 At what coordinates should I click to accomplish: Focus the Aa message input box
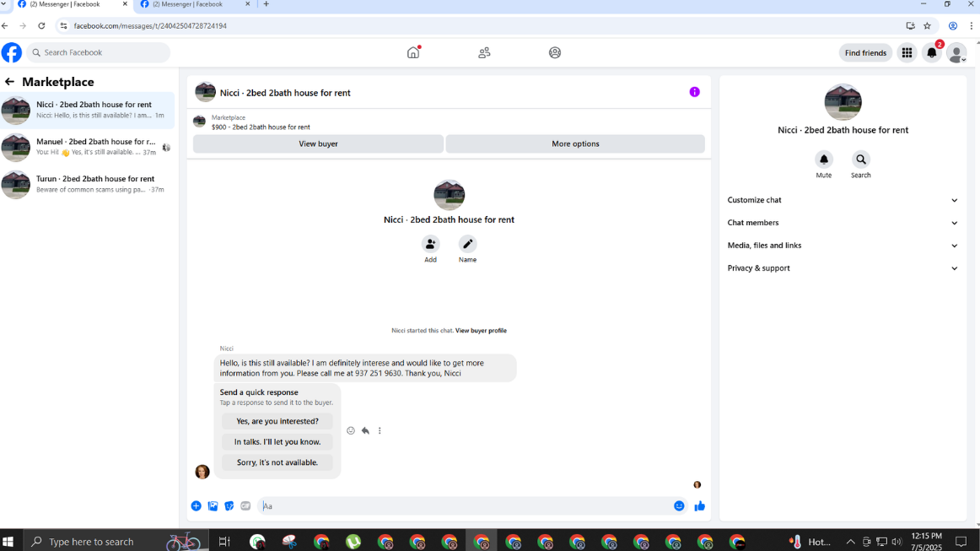tap(465, 506)
